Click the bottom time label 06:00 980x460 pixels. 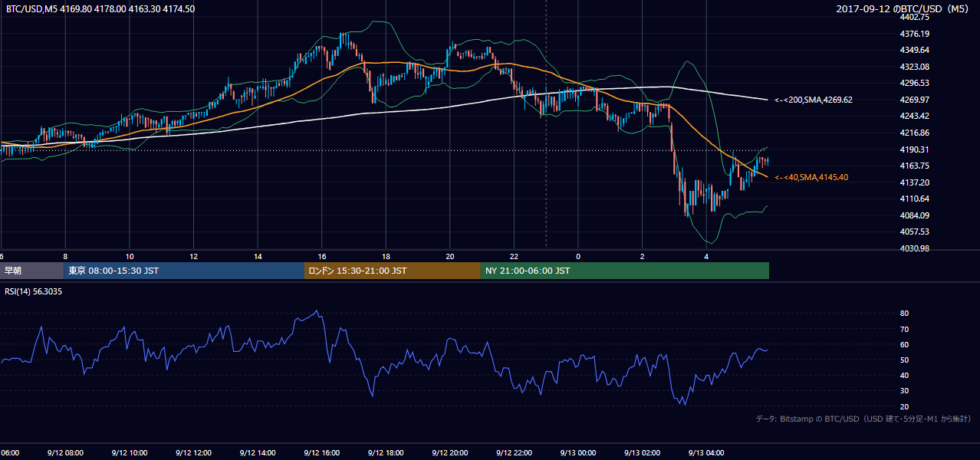point(10,453)
